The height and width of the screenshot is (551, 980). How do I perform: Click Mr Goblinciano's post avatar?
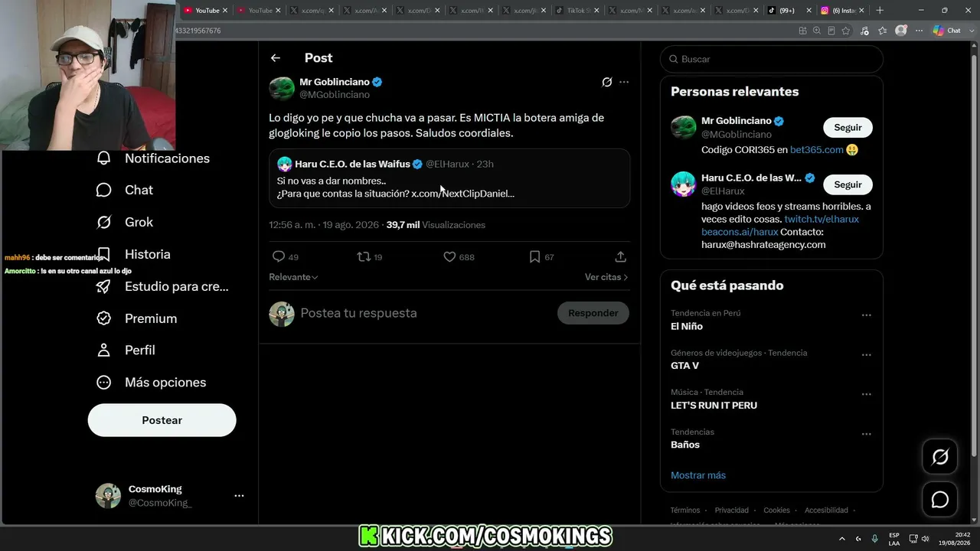click(x=282, y=88)
